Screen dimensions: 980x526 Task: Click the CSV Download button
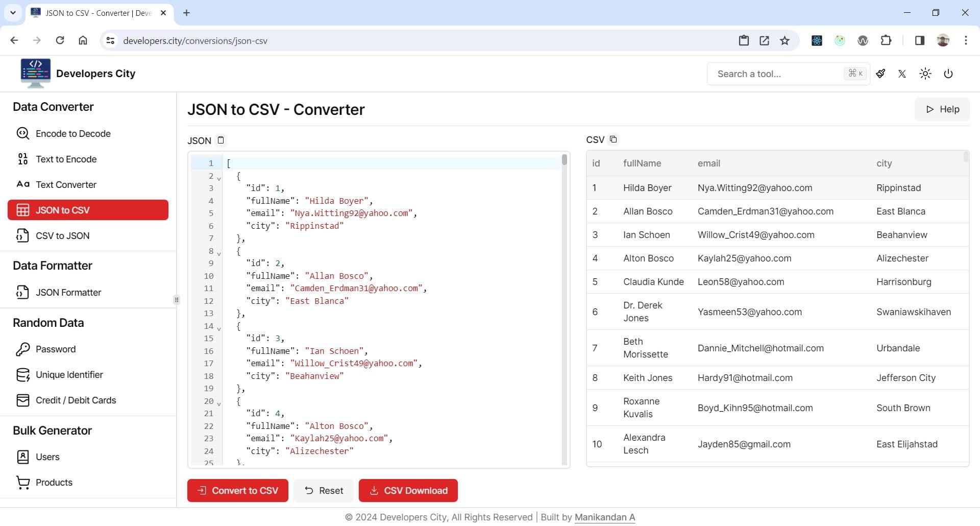click(x=408, y=491)
